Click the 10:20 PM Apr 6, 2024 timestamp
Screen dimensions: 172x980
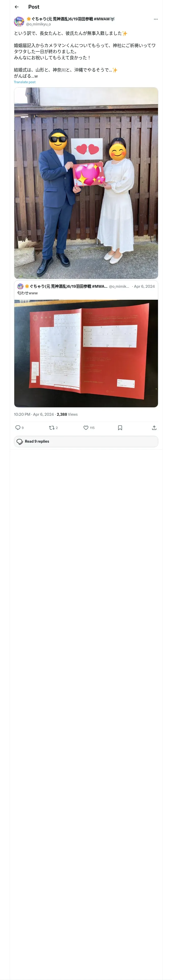[34, 414]
